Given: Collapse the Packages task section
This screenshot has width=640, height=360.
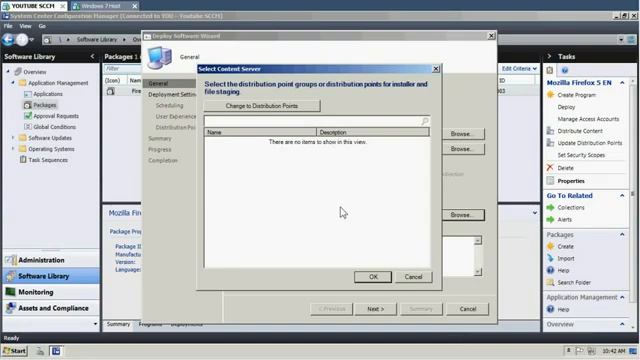Looking at the screenshot, I should (x=622, y=234).
